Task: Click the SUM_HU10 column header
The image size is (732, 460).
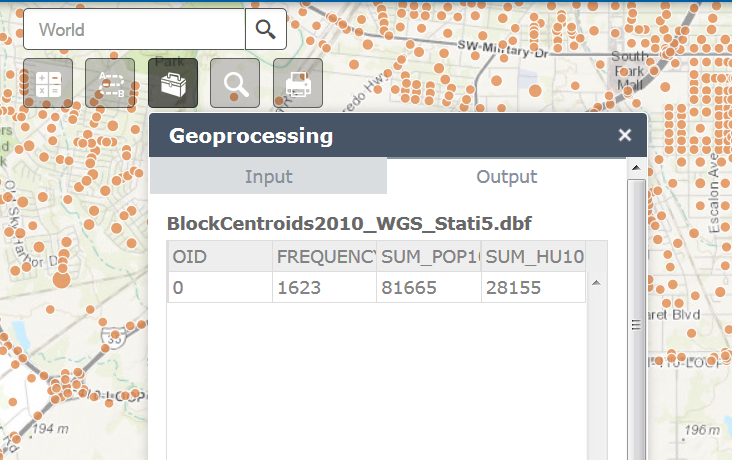Action: [534, 256]
